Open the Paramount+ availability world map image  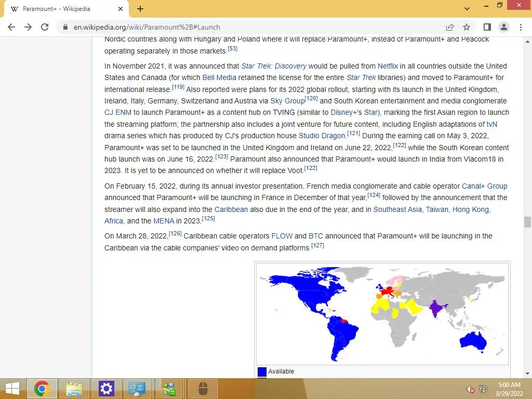tap(382, 313)
